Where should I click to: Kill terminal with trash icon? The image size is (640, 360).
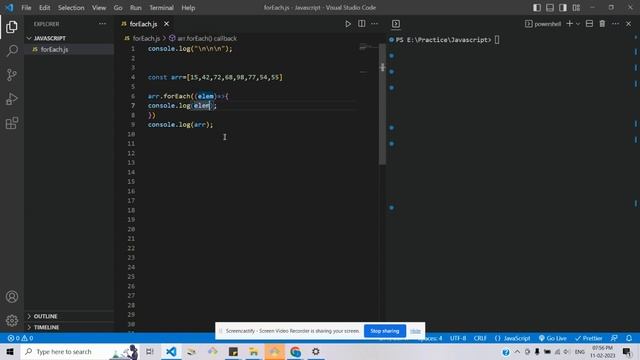click(602, 24)
